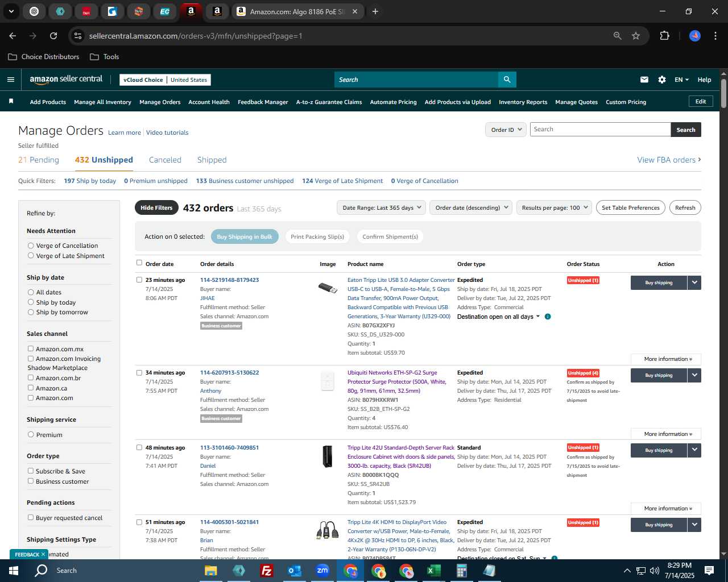The height and width of the screenshot is (582, 728).
Task: Open the messages envelope icon
Action: pyautogui.click(x=644, y=80)
